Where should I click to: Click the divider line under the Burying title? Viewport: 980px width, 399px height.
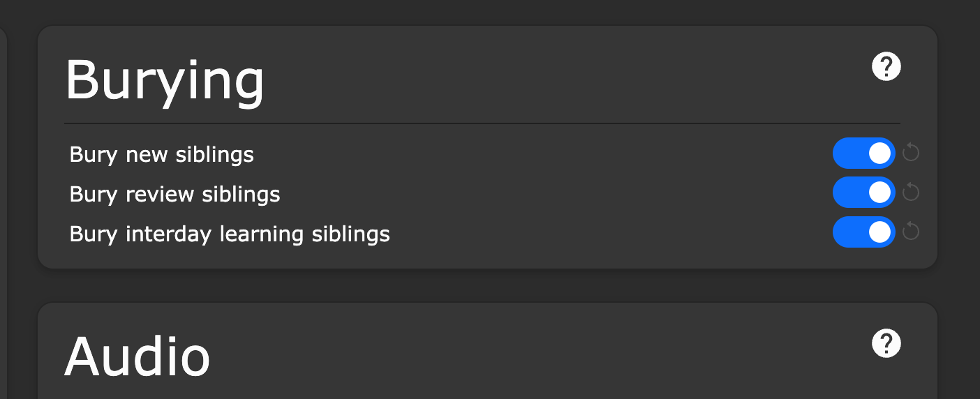[482, 123]
